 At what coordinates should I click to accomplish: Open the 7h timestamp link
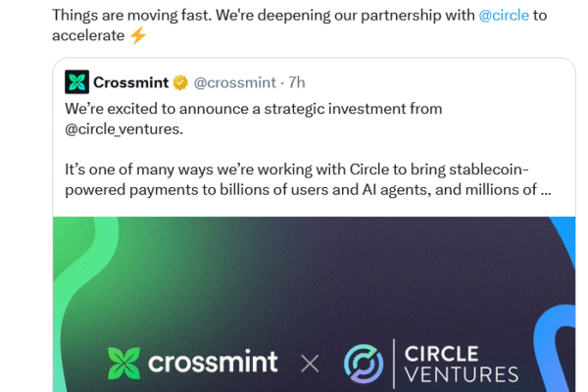pyautogui.click(x=297, y=81)
